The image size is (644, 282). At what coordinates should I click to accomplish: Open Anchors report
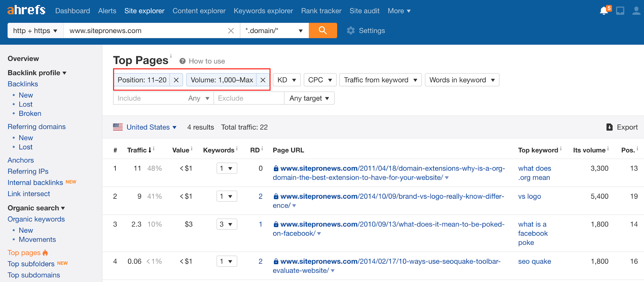point(21,160)
